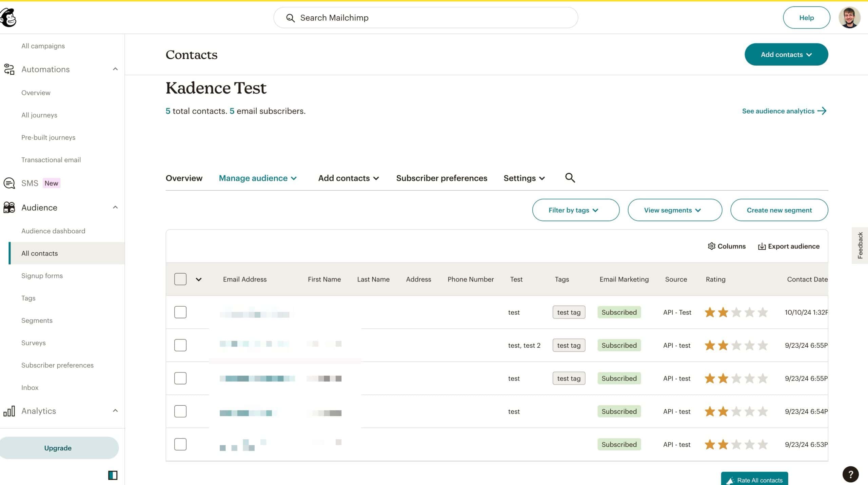Screen dimensions: 868x485
Task: Click the Mailchimp Freddie logo
Action: pos(8,18)
